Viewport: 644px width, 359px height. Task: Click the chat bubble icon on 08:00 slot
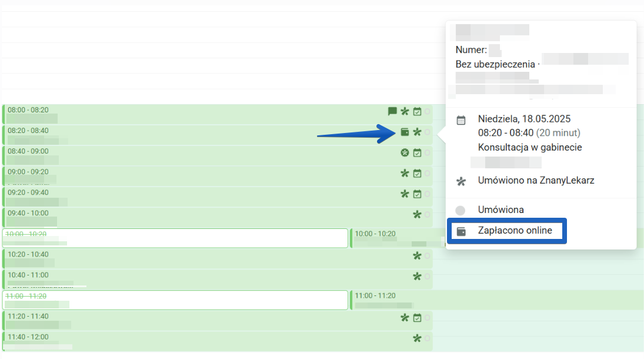[x=392, y=111]
